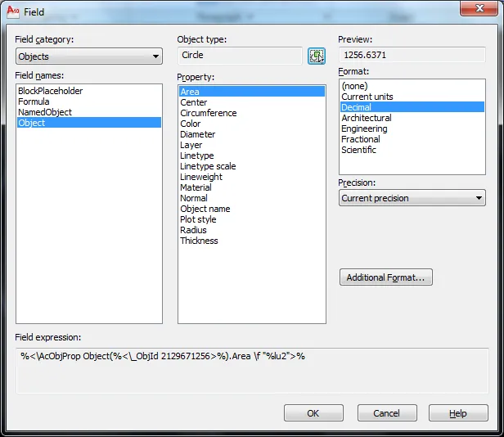Open Help for the Field dialog
Viewport: 504px width, 437px height.
[x=458, y=413]
